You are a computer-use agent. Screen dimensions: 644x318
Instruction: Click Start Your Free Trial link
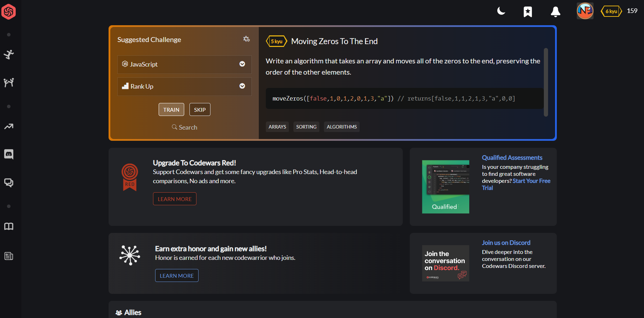pos(516,184)
